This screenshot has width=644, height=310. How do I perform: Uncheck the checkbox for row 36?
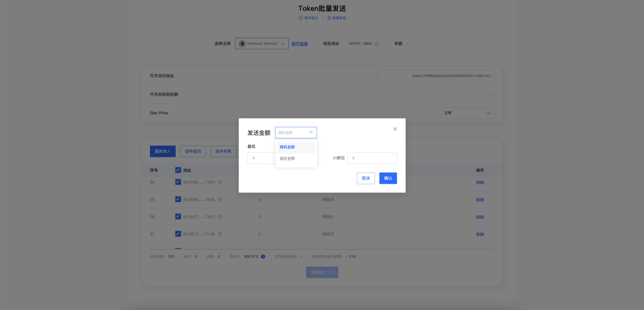tap(178, 217)
